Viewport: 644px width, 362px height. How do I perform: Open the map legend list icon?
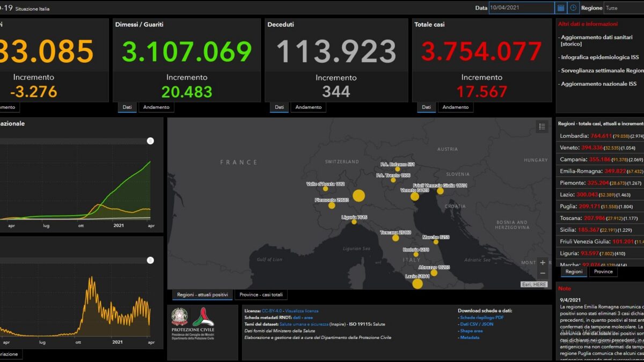tap(542, 127)
